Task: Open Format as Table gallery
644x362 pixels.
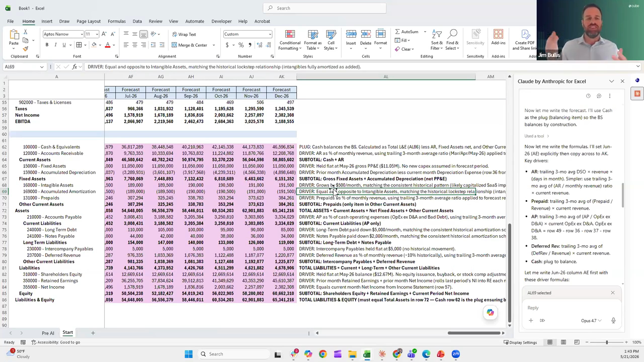Action: point(313,40)
